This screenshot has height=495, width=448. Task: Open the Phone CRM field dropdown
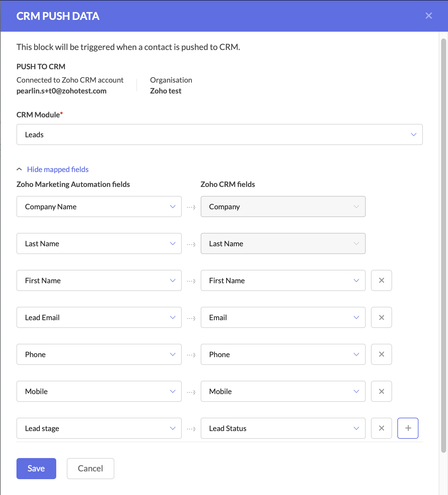(283, 354)
